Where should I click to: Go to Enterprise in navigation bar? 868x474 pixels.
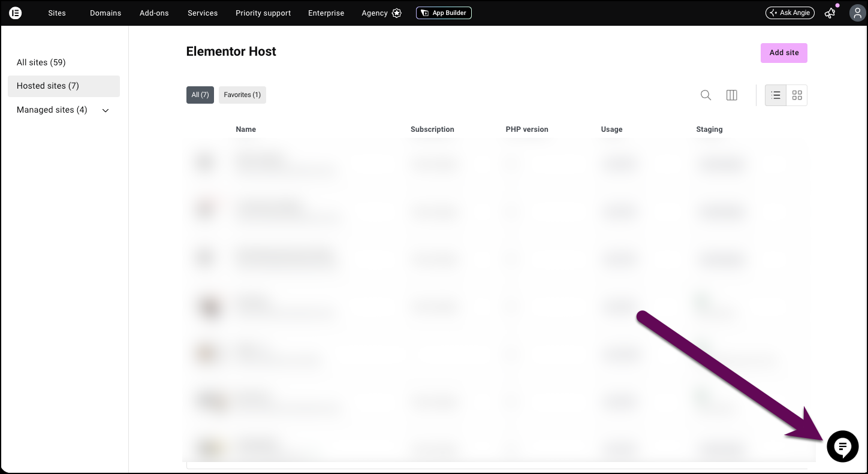[326, 13]
